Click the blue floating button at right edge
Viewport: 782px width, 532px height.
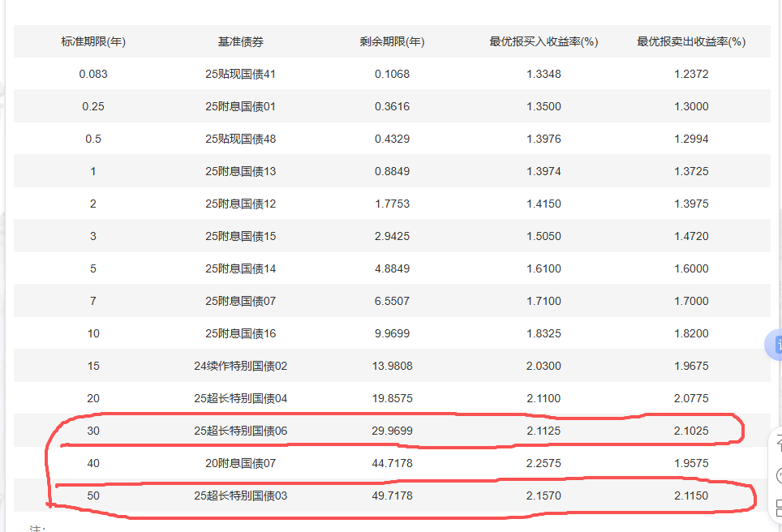pyautogui.click(x=774, y=345)
